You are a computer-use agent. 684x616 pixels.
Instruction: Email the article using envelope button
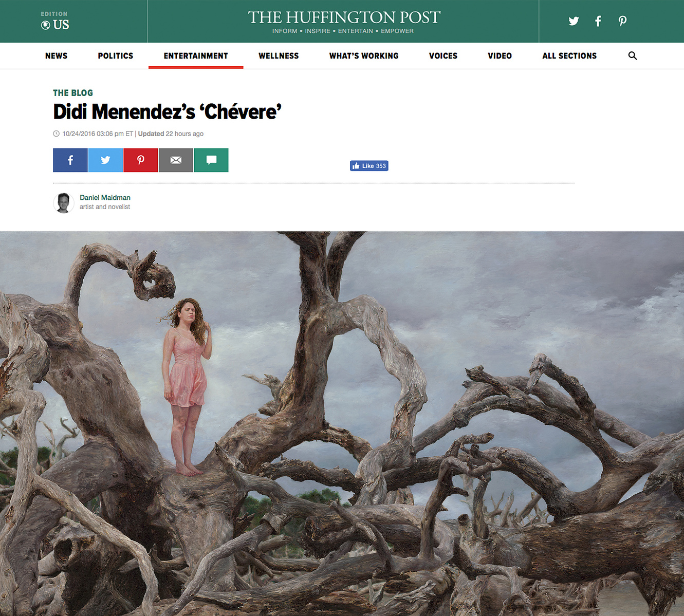click(176, 160)
